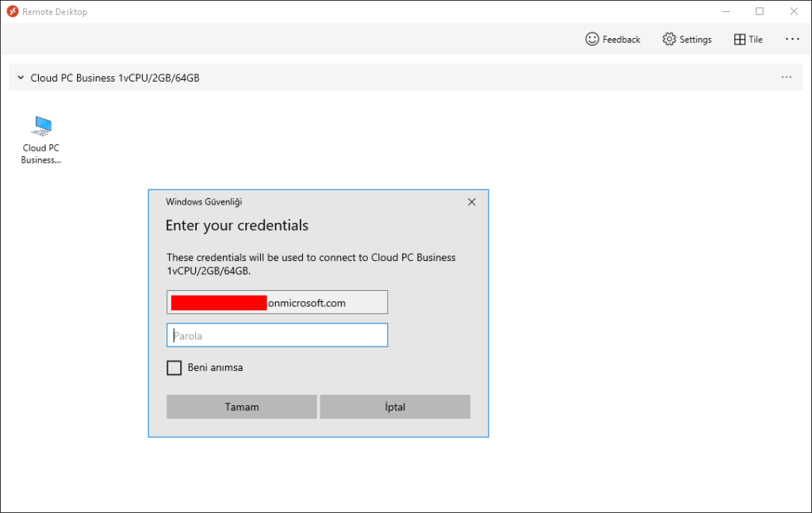Viewport: 812px width, 513px height.
Task: Collapse the Cloud PC Business workspace group
Action: [x=21, y=78]
